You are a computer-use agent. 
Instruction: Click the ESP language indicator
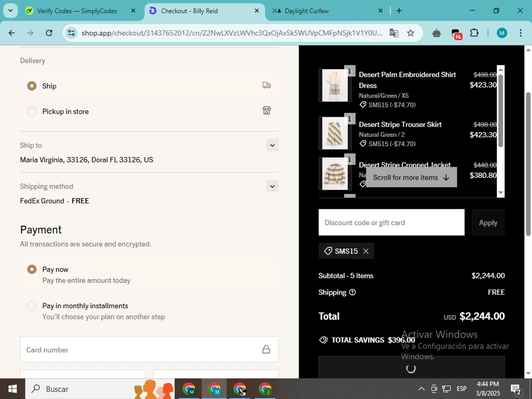(x=461, y=389)
